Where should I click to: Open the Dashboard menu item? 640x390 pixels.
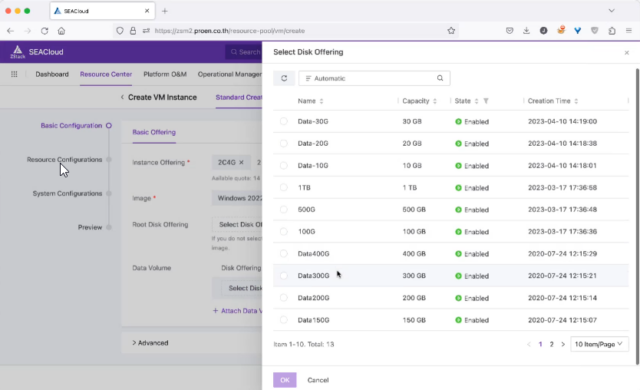click(x=52, y=74)
